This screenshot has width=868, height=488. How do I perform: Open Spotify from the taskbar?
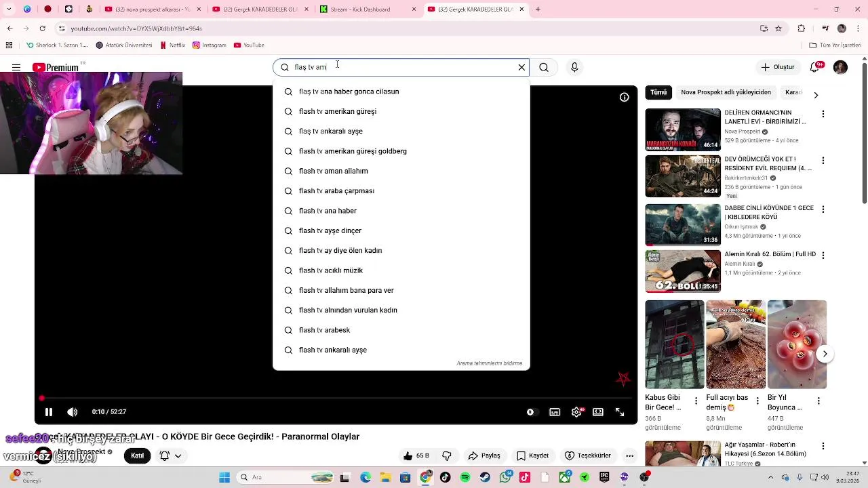pyautogui.click(x=465, y=477)
